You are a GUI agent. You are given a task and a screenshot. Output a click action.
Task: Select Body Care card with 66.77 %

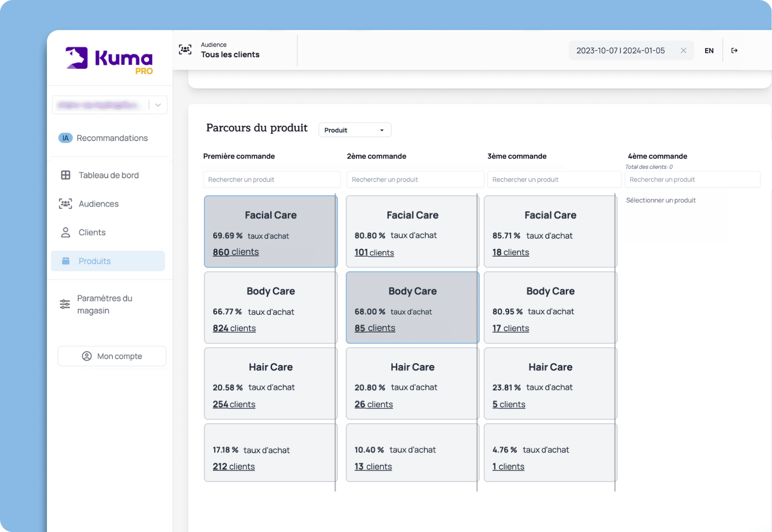click(x=271, y=308)
